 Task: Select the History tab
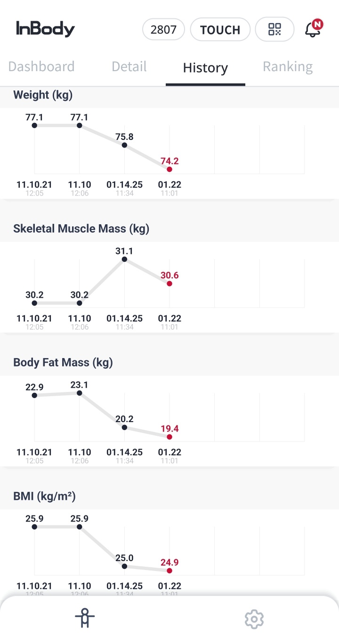(x=205, y=68)
